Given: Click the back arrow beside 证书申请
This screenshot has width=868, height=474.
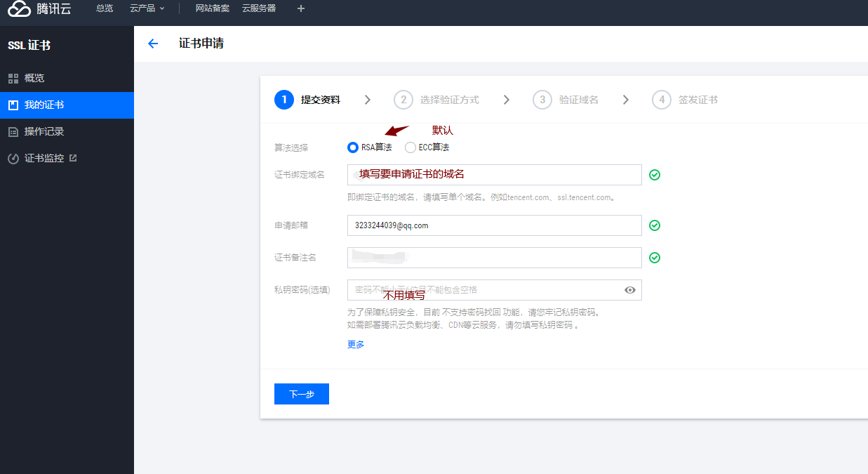Looking at the screenshot, I should 153,44.
